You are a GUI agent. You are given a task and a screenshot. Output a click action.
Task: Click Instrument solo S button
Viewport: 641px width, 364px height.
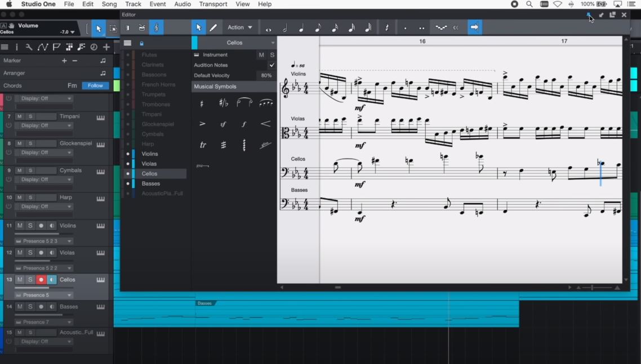click(272, 55)
